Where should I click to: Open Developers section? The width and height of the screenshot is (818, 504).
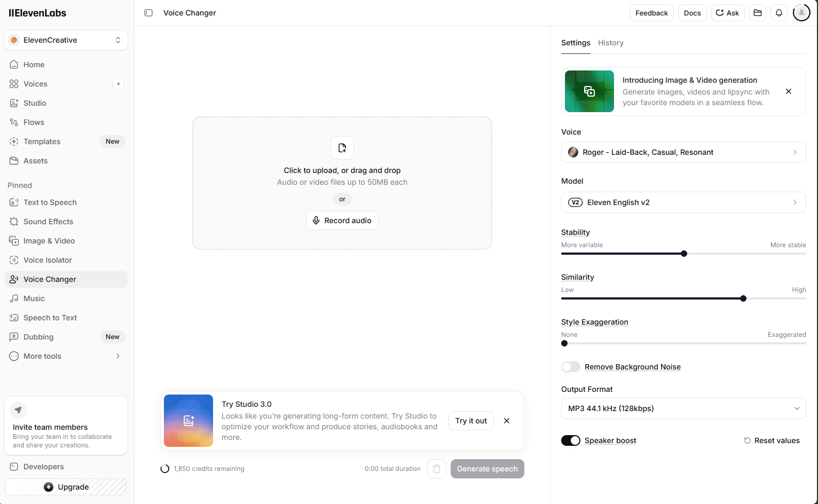pos(66,467)
